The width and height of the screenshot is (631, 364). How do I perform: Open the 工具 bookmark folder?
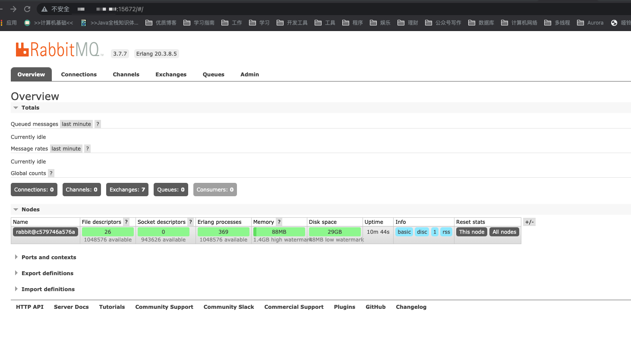point(325,23)
